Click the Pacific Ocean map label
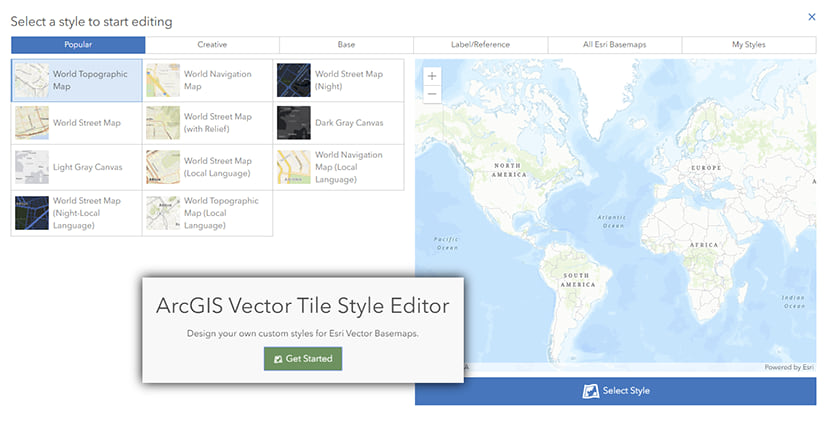 point(446,243)
